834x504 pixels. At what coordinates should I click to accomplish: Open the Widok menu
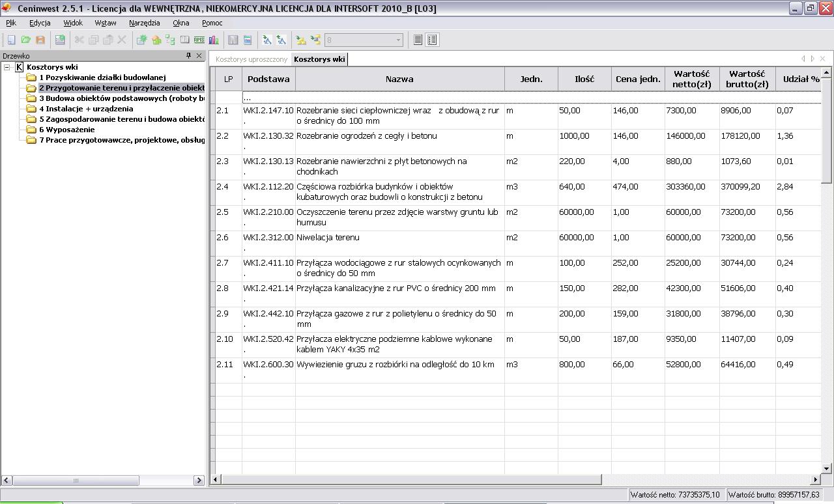(x=73, y=23)
